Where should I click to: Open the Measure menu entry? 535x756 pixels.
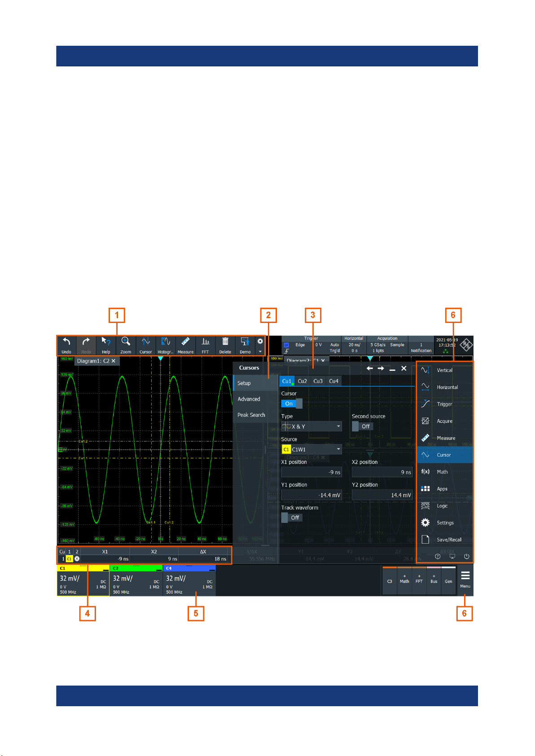point(445,438)
